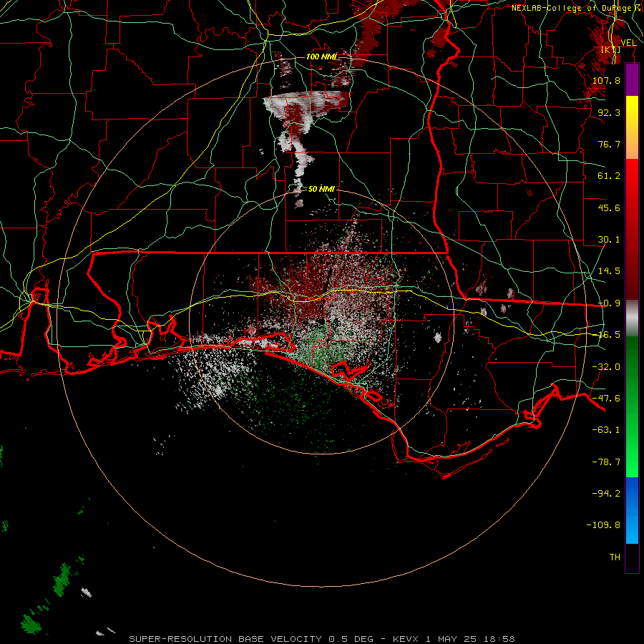Click the 14.5 value on velocity scale
This screenshot has width=644, height=644.
tap(609, 271)
